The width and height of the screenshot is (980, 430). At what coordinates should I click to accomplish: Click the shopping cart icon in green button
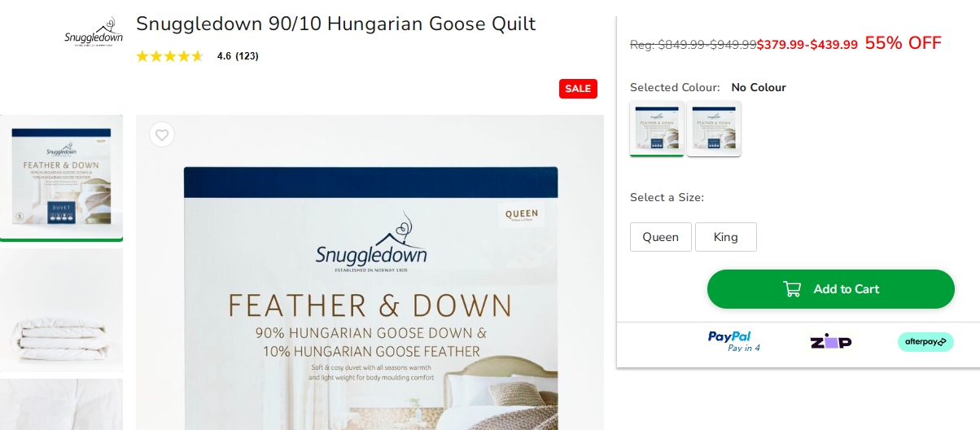[792, 289]
